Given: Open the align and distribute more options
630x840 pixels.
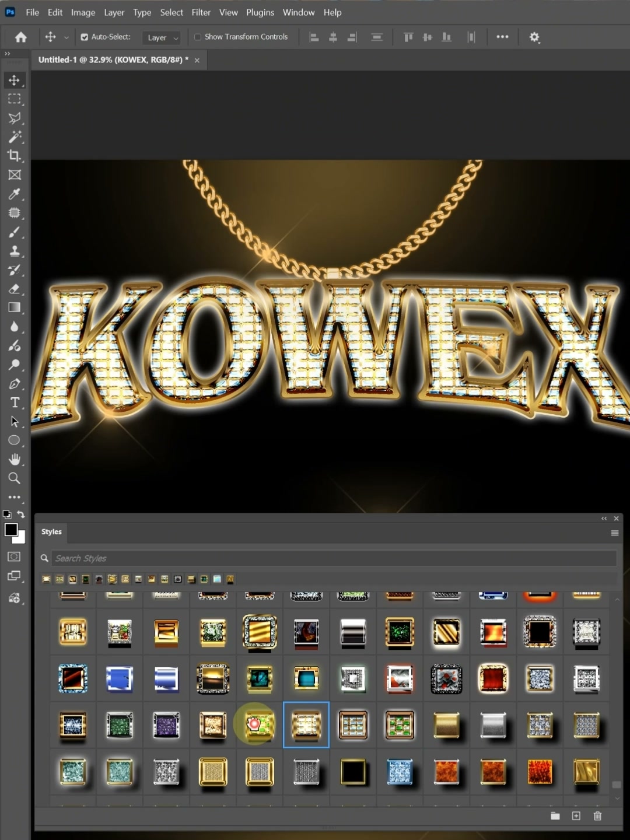Looking at the screenshot, I should [502, 37].
